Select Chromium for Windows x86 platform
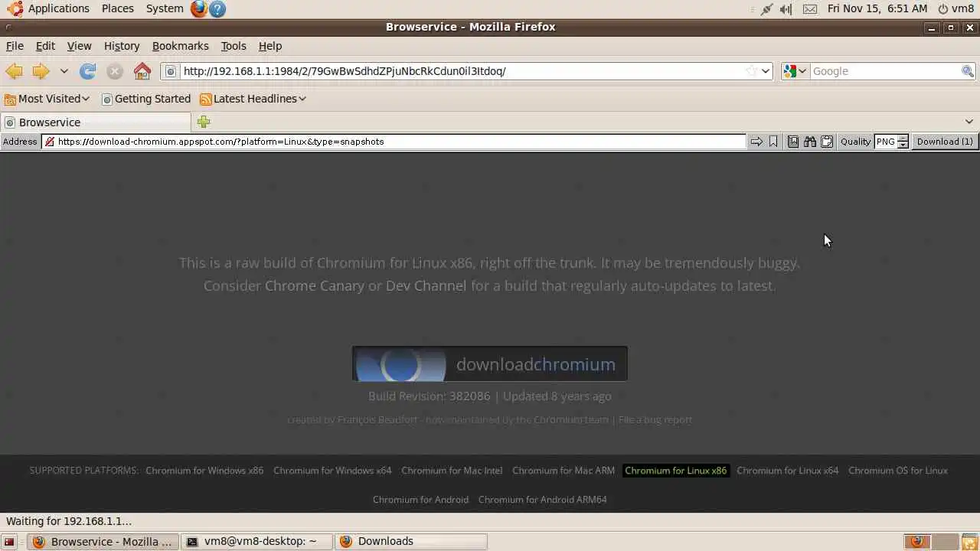This screenshot has height=551, width=980. [204, 471]
